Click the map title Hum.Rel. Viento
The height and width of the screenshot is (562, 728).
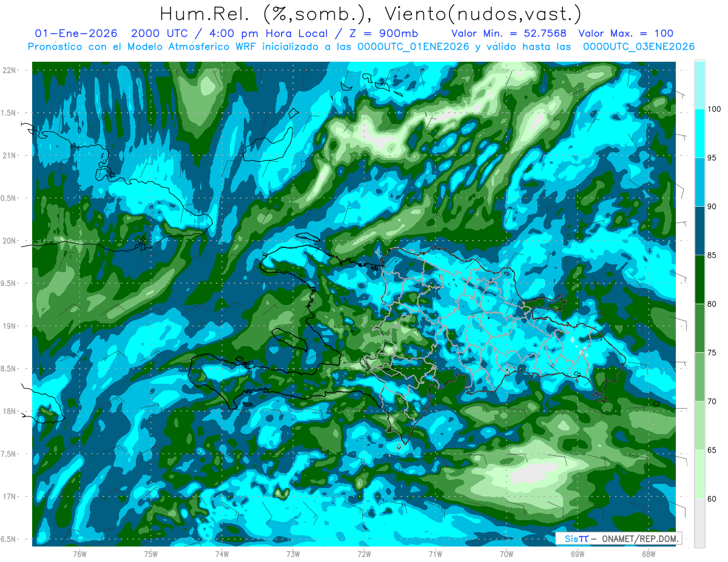pyautogui.click(x=371, y=14)
